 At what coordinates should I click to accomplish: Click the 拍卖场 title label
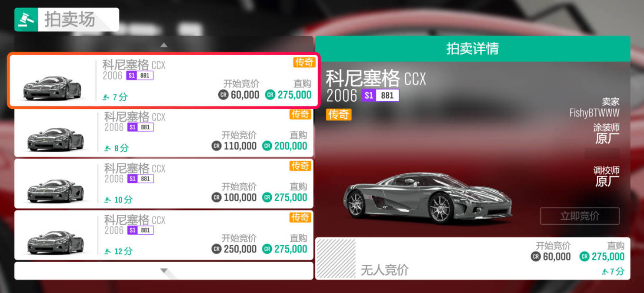[x=70, y=20]
